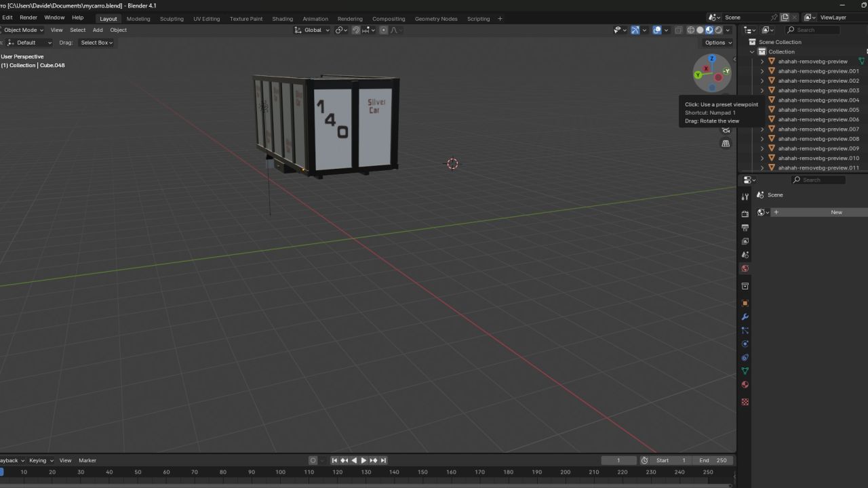Expand ahahah-removebg-preview.003 in outliner

(x=762, y=90)
